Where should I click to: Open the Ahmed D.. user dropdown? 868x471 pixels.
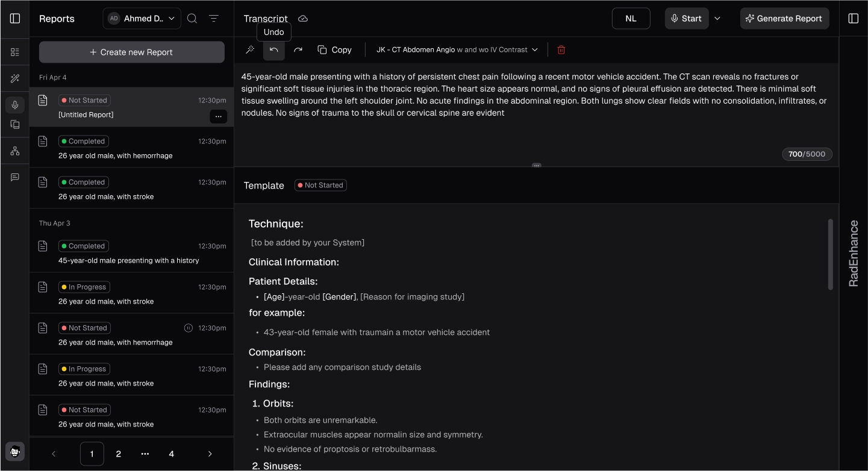pos(142,19)
